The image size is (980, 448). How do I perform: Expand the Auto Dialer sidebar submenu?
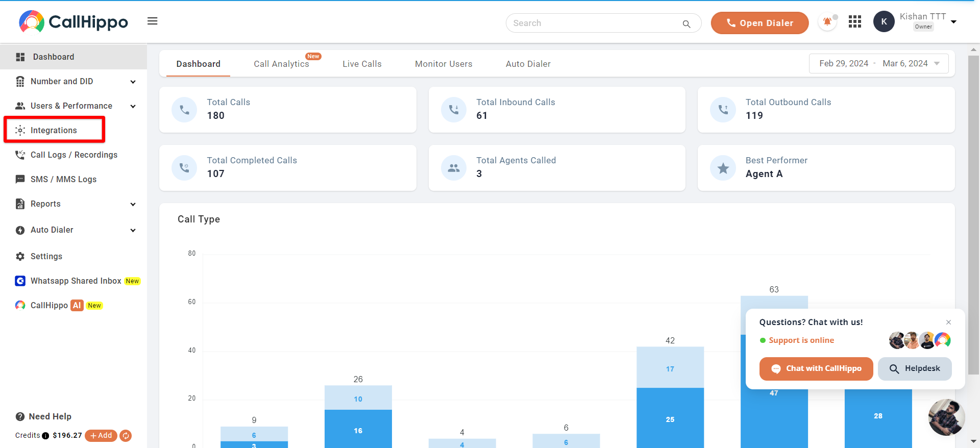point(133,230)
